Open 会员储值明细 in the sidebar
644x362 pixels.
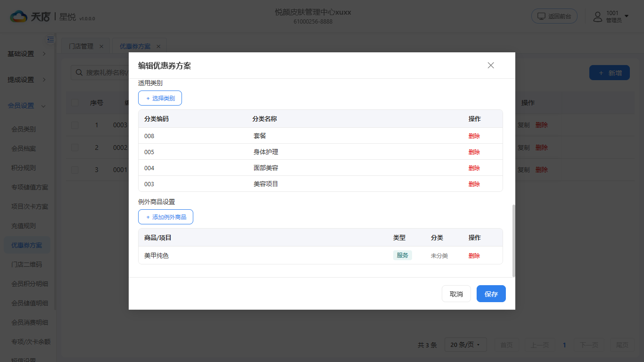click(x=30, y=303)
